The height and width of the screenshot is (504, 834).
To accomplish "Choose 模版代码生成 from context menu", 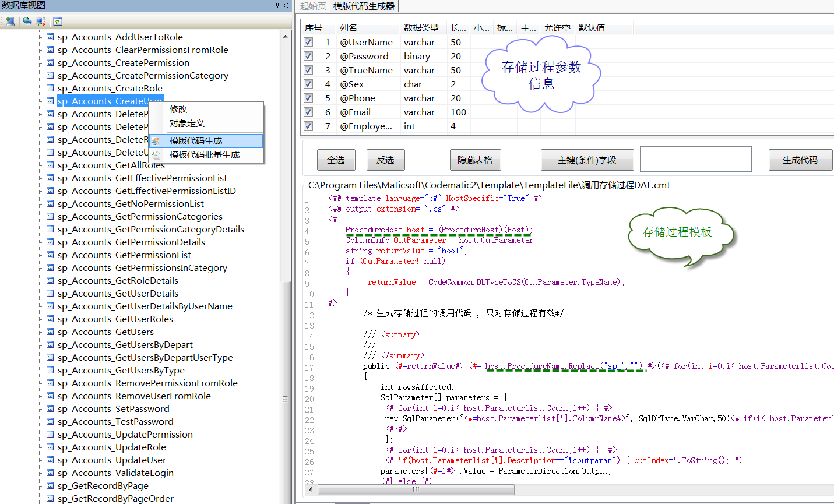I will (196, 140).
